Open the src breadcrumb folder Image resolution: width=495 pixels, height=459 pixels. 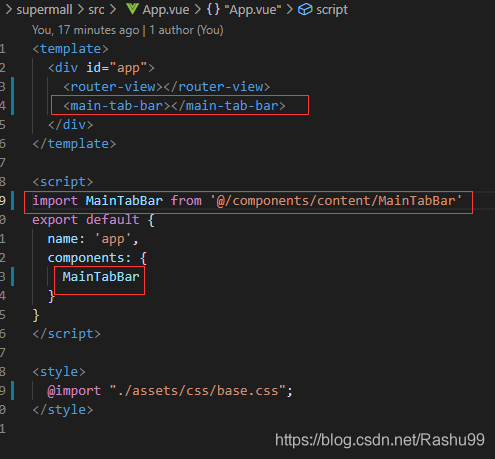tap(96, 10)
